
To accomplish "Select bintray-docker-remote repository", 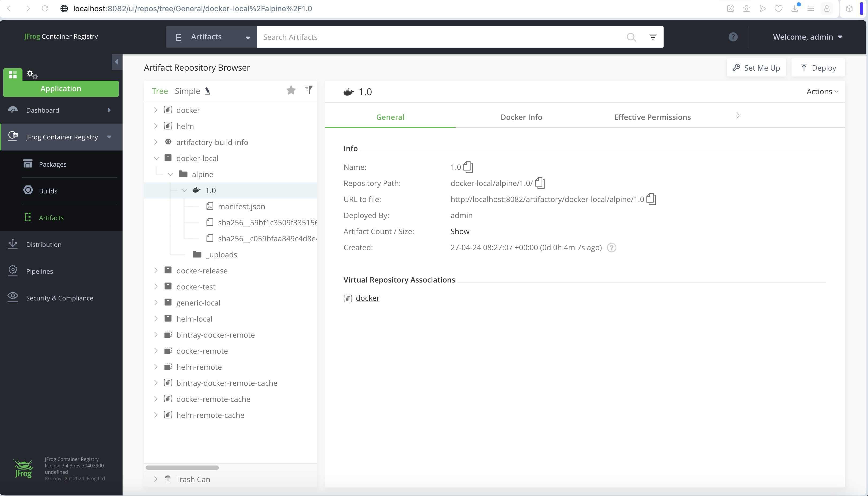I will click(215, 335).
